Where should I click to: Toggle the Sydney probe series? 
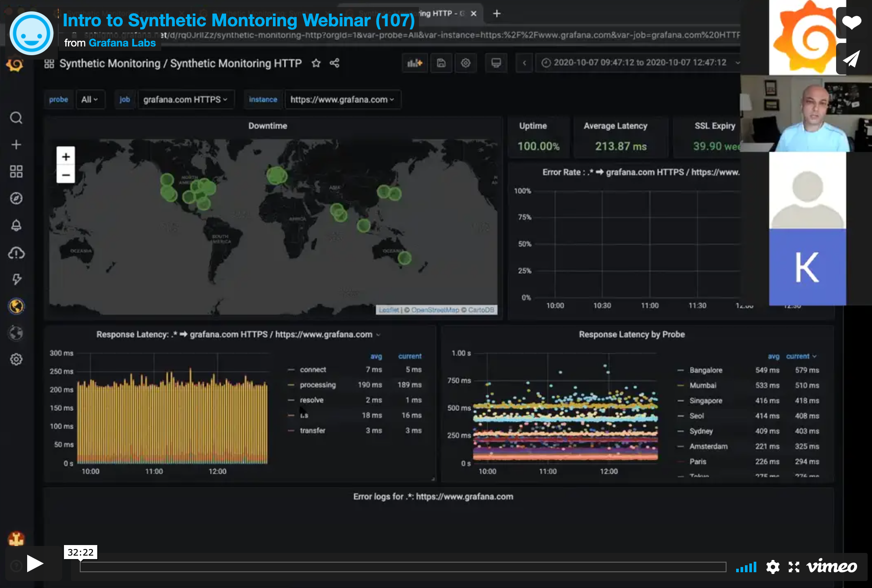701,431
